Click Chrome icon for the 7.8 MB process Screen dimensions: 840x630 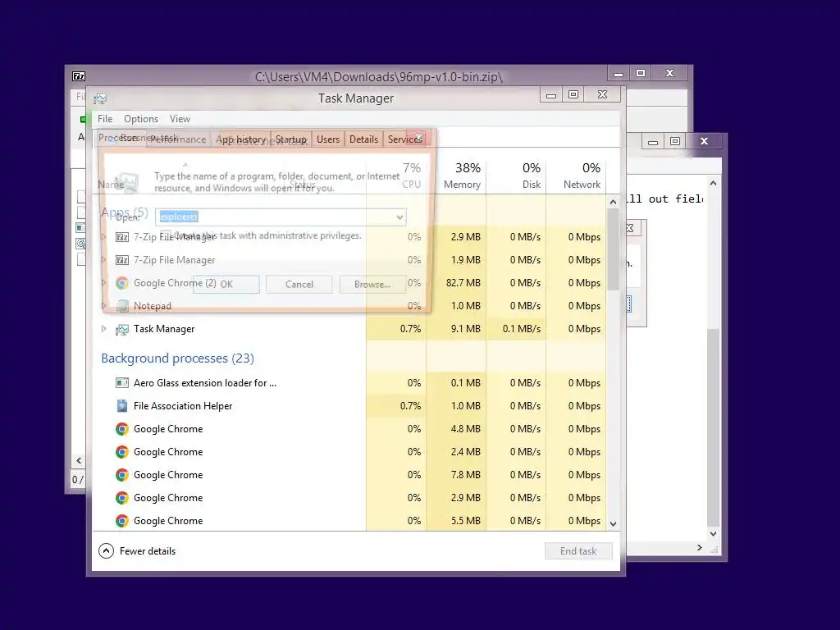(122, 475)
